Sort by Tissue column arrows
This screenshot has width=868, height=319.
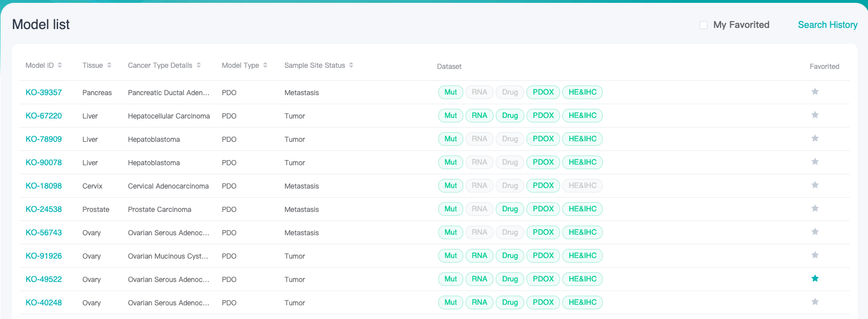109,66
